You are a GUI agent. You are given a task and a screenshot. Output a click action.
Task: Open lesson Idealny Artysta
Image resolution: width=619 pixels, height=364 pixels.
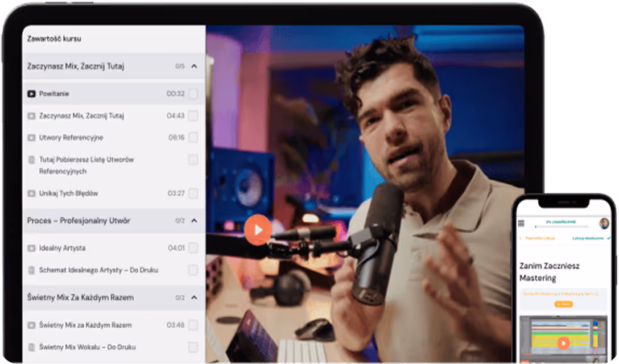tap(63, 249)
